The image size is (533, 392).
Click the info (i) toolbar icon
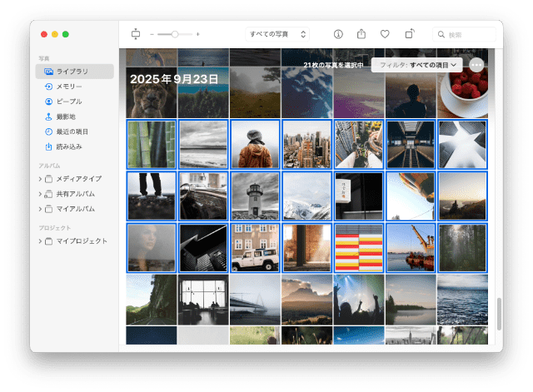click(338, 34)
